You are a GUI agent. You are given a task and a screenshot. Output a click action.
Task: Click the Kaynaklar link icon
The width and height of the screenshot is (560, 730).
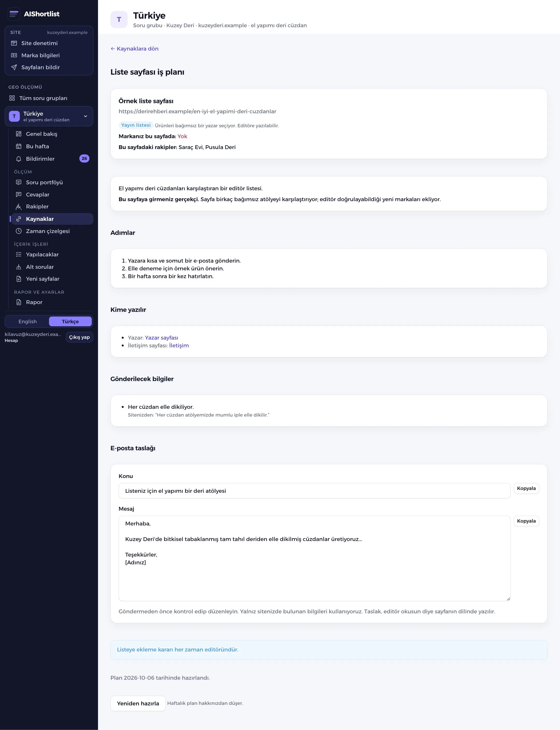(x=19, y=219)
